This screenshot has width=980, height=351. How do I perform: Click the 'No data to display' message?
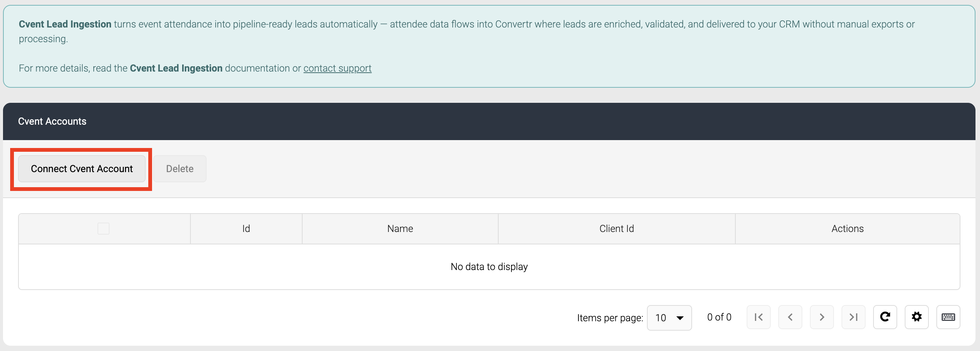click(x=489, y=267)
